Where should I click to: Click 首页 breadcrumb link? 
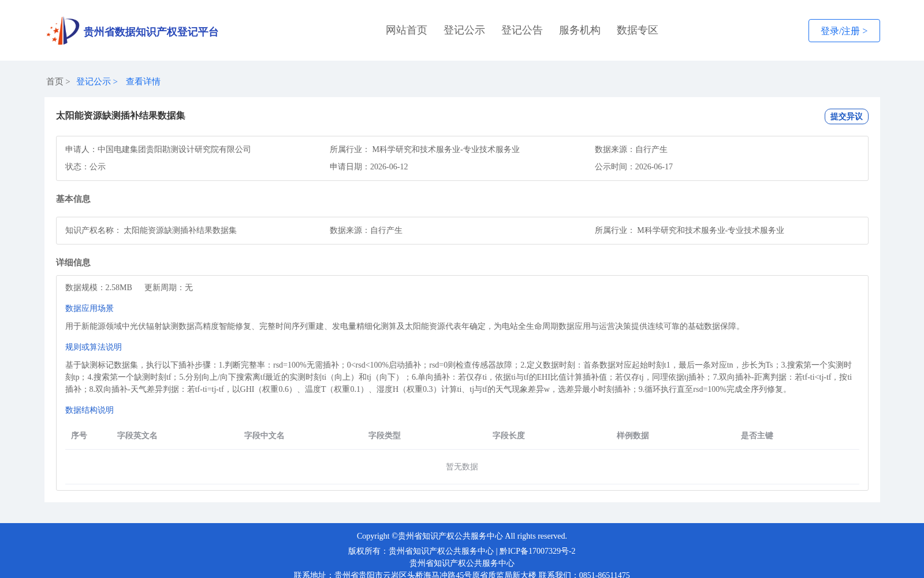(55, 81)
